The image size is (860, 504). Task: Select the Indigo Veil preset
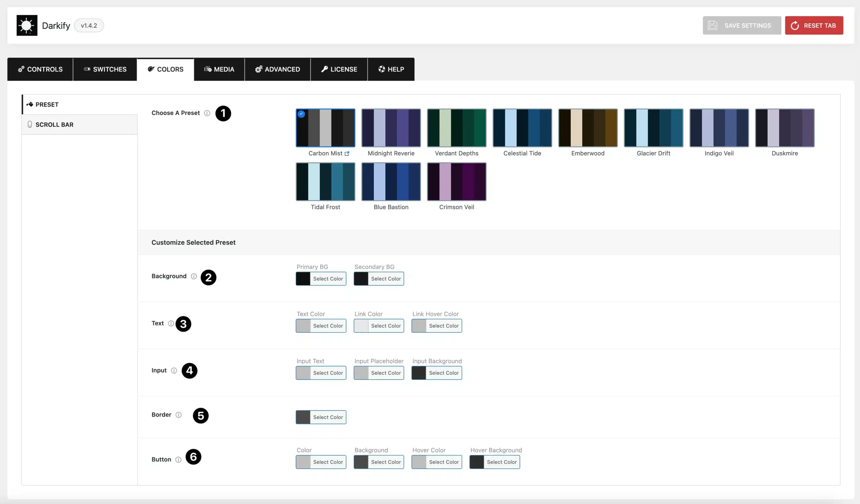click(x=719, y=128)
